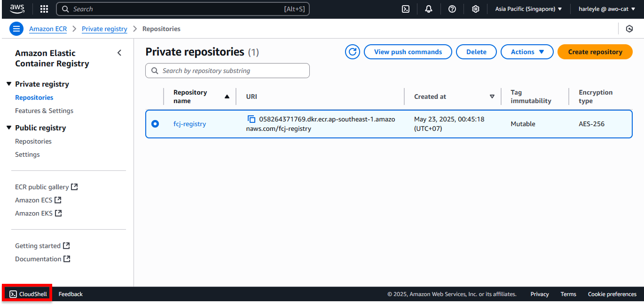
Task: Open Documentation external link
Action: click(43, 259)
